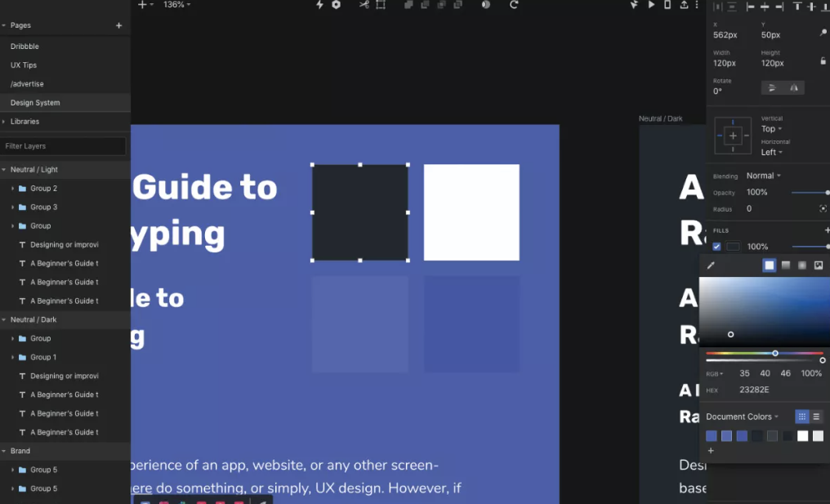Open the Blending mode Normal dropdown
Image resolution: width=830 pixels, height=504 pixels.
tap(763, 176)
